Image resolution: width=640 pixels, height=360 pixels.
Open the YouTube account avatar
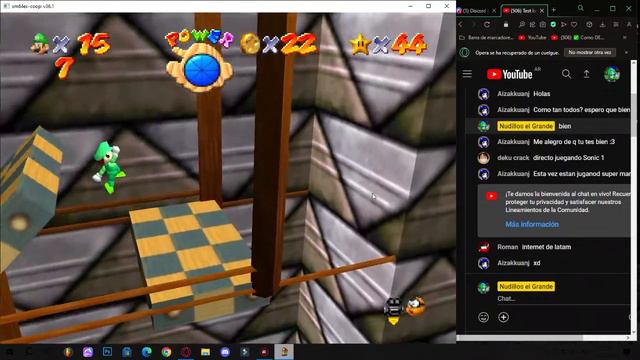[611, 74]
